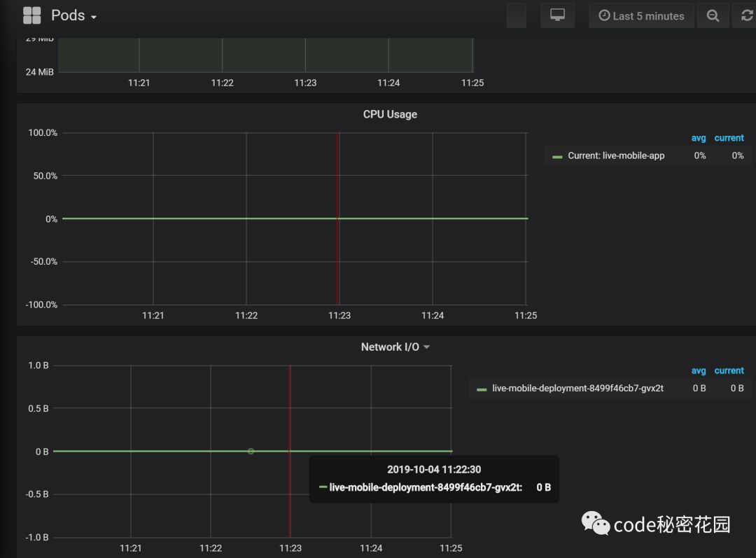Sort Network I/O legend by avg
756x558 pixels.
(698, 370)
